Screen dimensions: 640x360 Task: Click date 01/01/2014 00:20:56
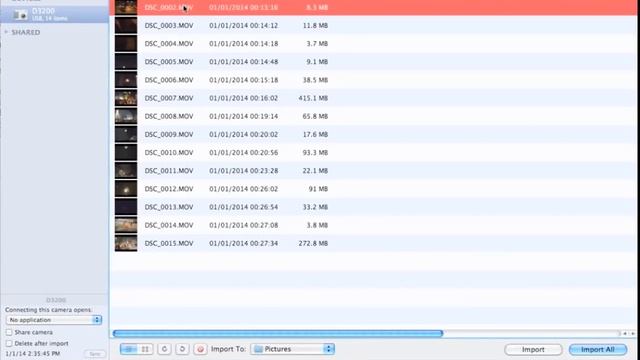pyautogui.click(x=244, y=153)
